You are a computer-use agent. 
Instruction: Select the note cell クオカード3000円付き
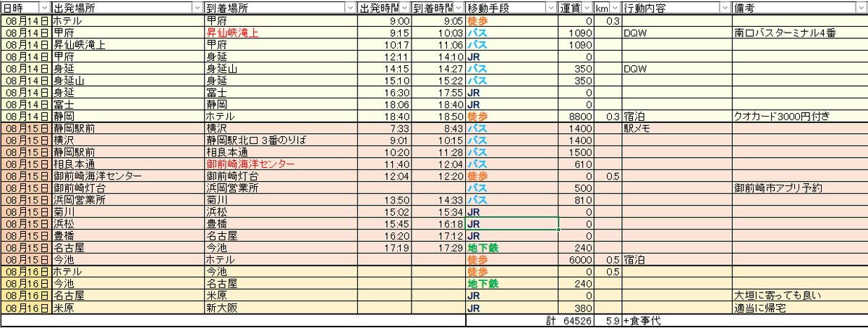coord(799,116)
